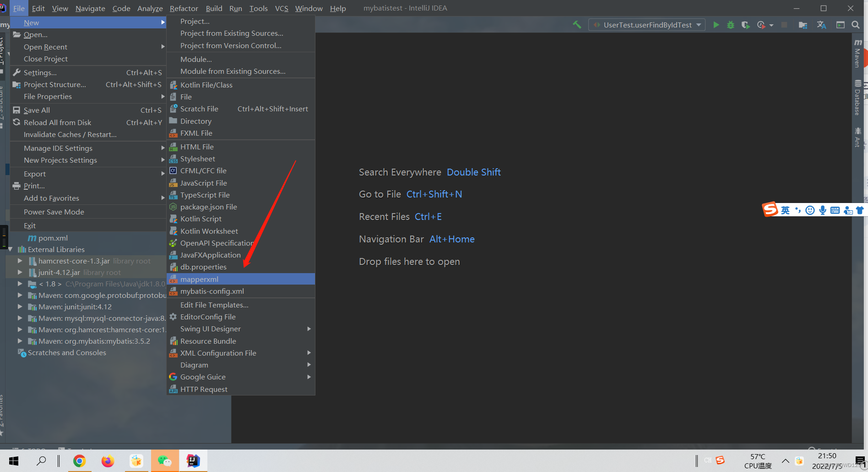Click the Search Everywhere magnifier icon
This screenshot has width=868, height=472.
click(855, 25)
